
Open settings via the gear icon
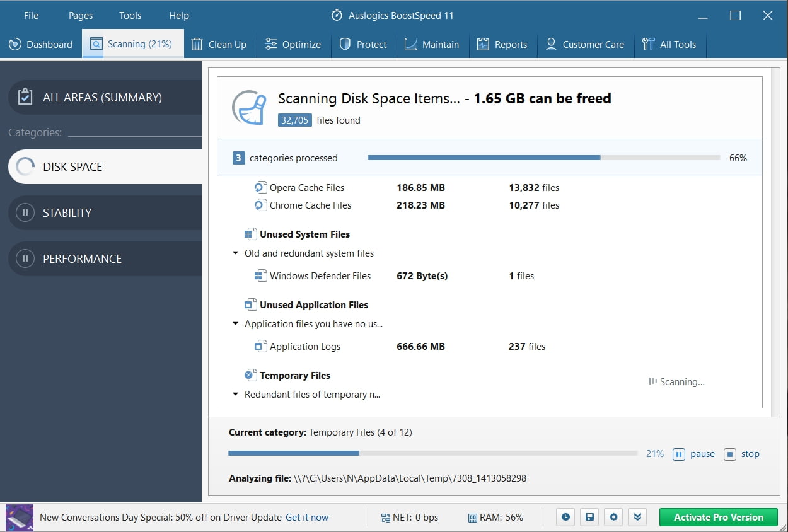coord(613,518)
